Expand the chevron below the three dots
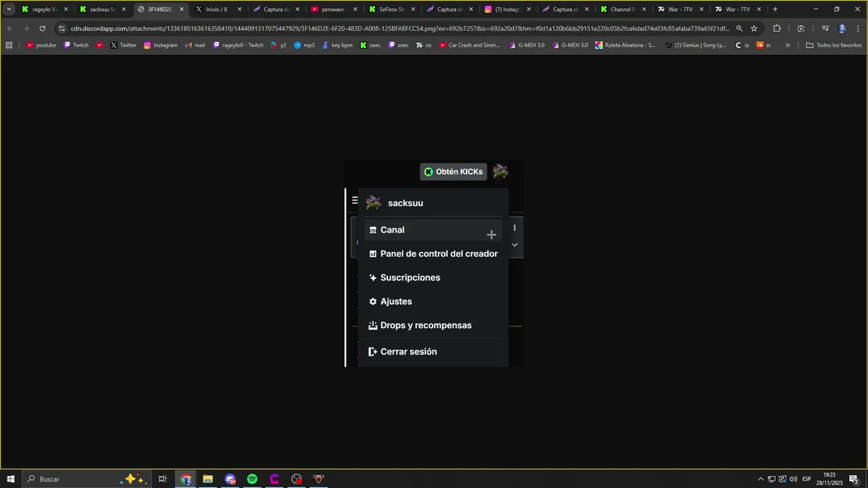This screenshot has width=868, height=488. 515,245
